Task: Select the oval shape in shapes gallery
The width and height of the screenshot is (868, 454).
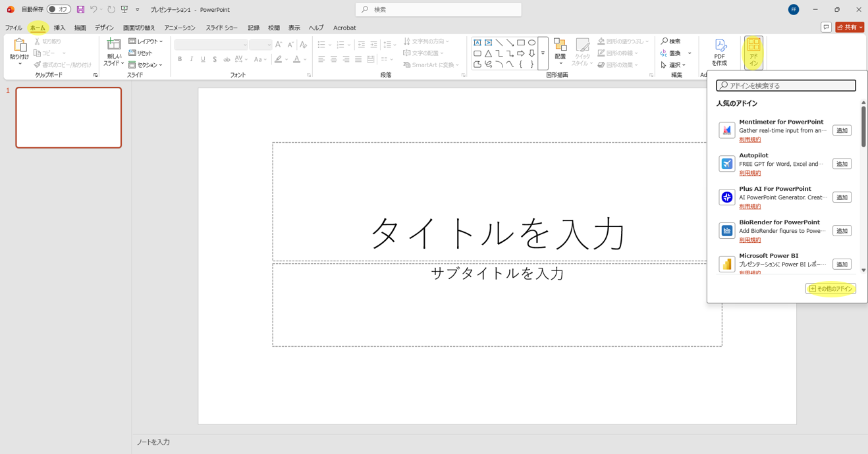Action: tap(531, 42)
